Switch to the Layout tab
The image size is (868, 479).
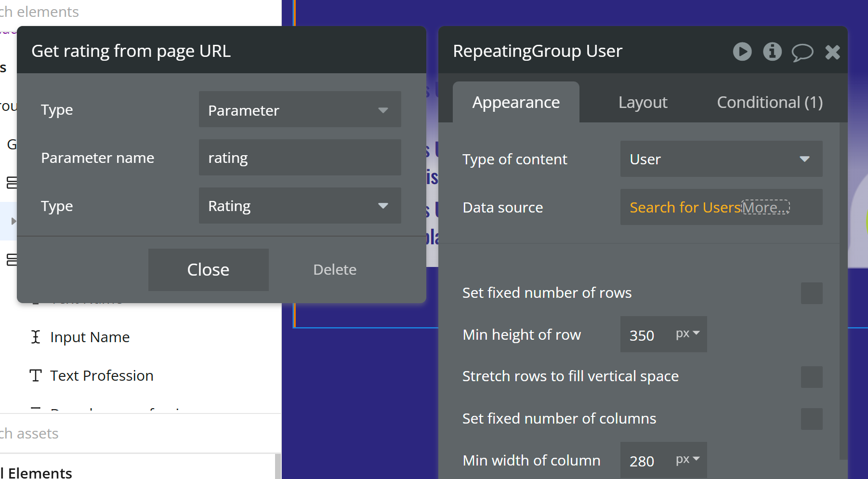coord(643,103)
